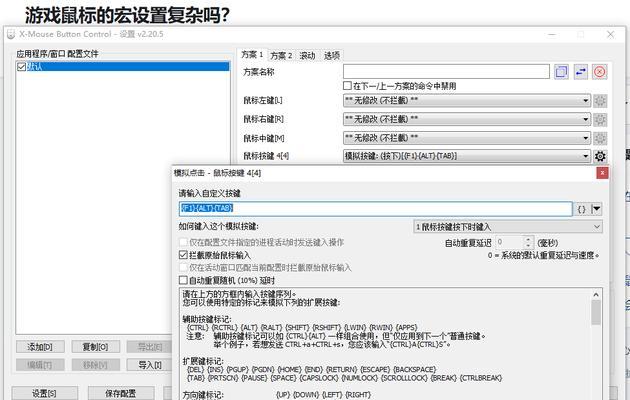Click the 导出 button
Viewport: 630px width, 400px height.
149,347
